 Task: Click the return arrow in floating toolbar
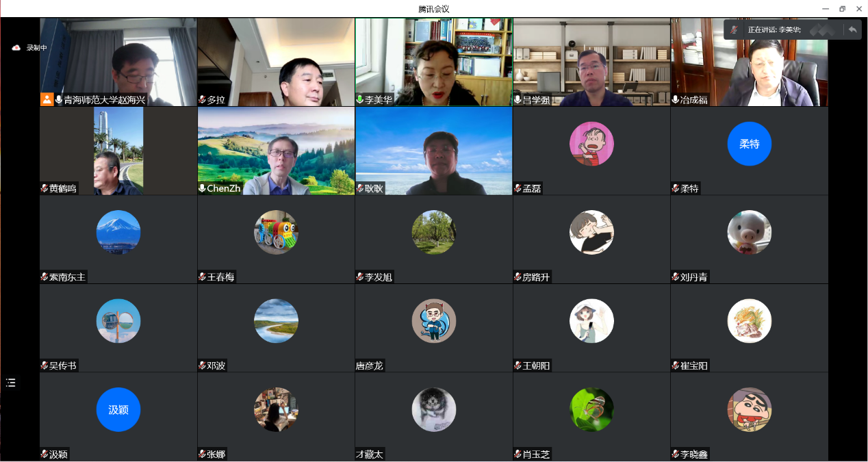[852, 29]
